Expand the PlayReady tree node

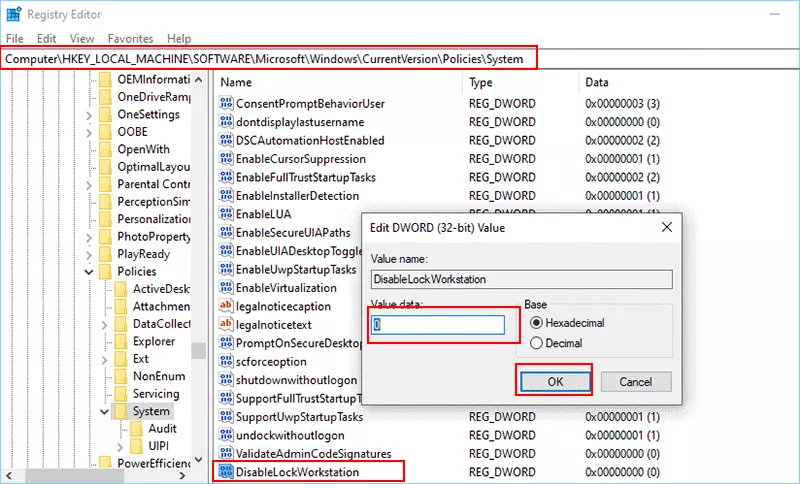[x=89, y=254]
